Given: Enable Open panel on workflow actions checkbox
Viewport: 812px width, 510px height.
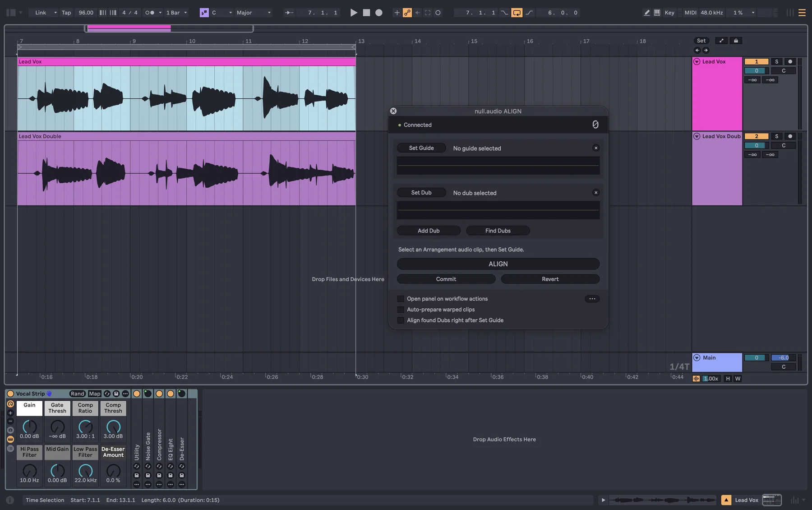Looking at the screenshot, I should click(401, 299).
